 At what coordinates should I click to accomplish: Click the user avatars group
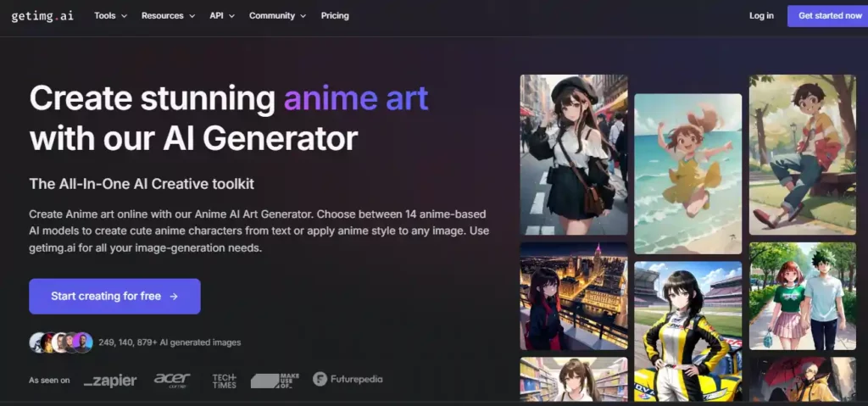point(61,342)
